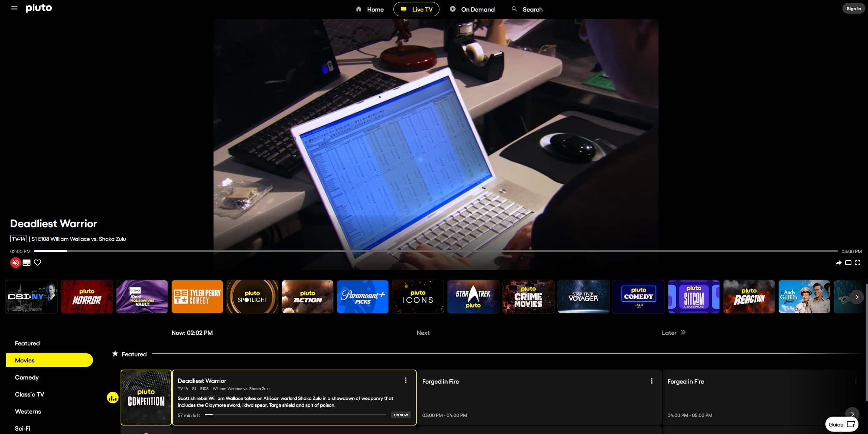The height and width of the screenshot is (434, 868).
Task: Click the video progress bar
Action: (436, 251)
